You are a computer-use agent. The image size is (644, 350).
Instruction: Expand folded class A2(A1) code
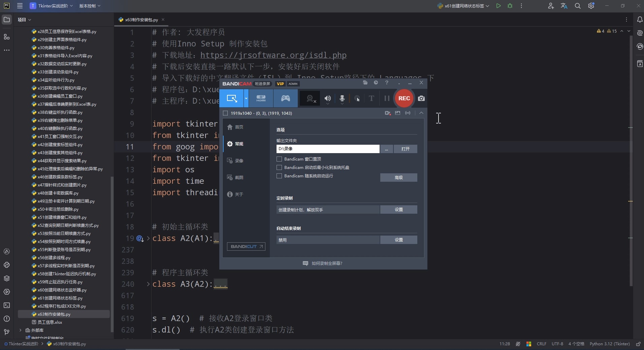click(x=148, y=238)
